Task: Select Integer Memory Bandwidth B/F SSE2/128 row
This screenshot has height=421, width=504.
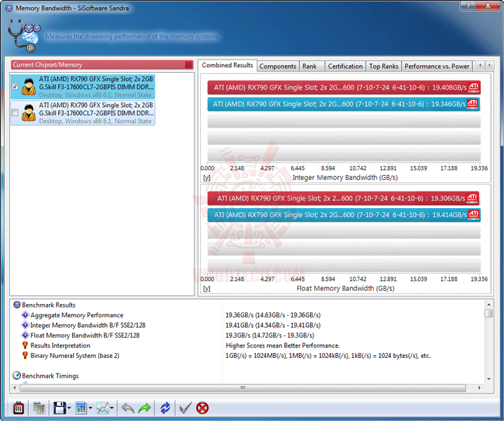Action: tap(87, 325)
